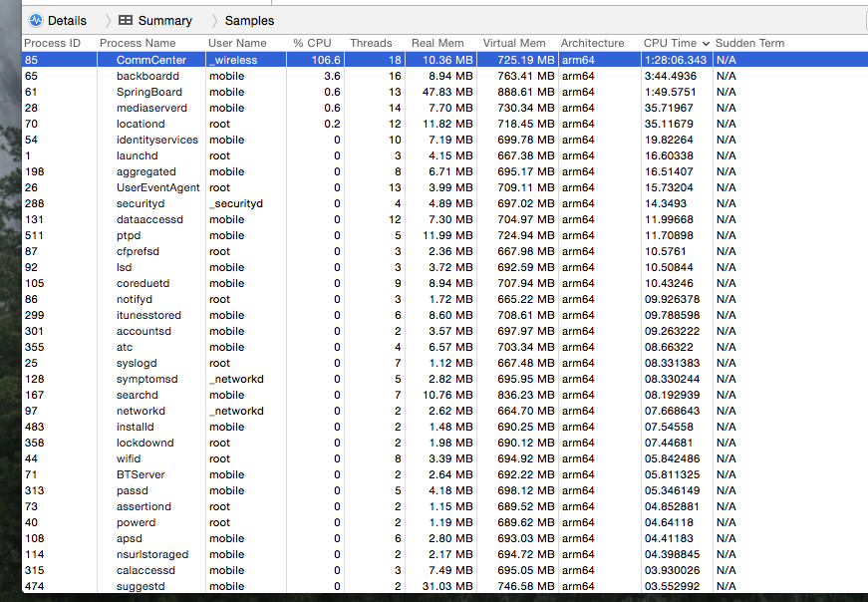Viewport: 868px width, 602px height.
Task: Click the 3:44.4936 CPU time cell
Action: tap(671, 76)
